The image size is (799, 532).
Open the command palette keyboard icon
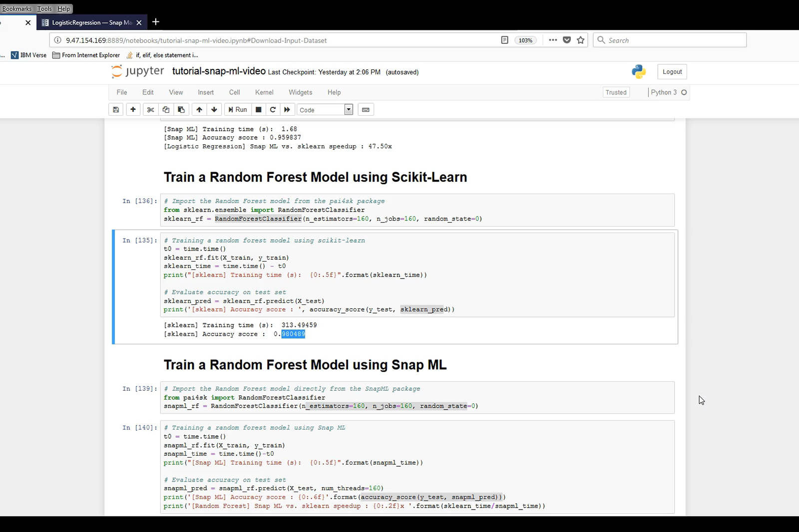(x=366, y=110)
